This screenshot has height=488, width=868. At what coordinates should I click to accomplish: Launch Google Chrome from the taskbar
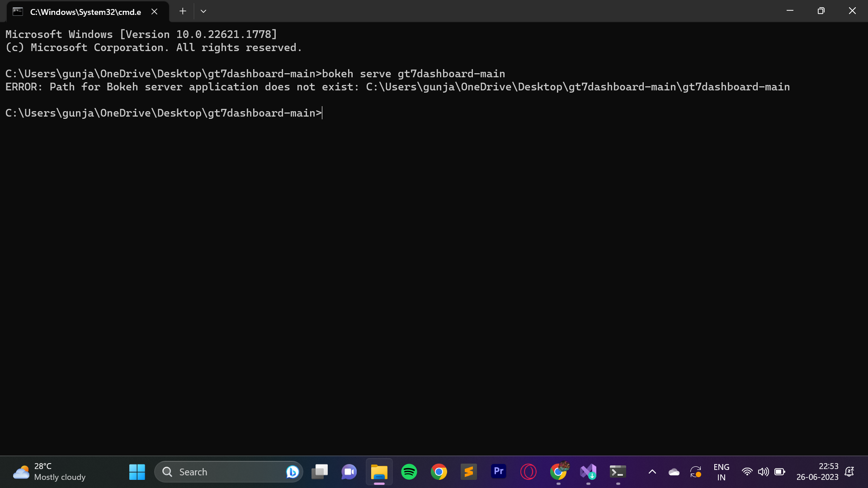439,471
